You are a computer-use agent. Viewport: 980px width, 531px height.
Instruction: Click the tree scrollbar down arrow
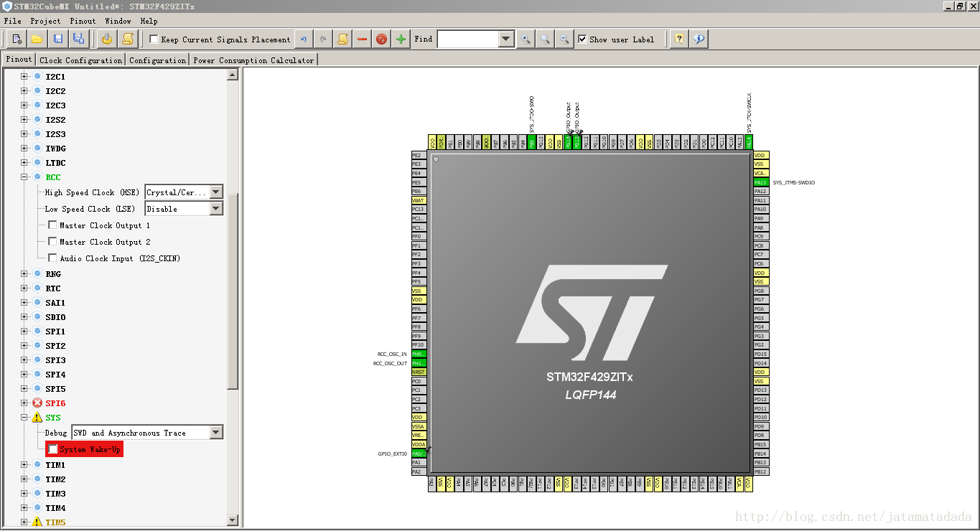pos(233,520)
